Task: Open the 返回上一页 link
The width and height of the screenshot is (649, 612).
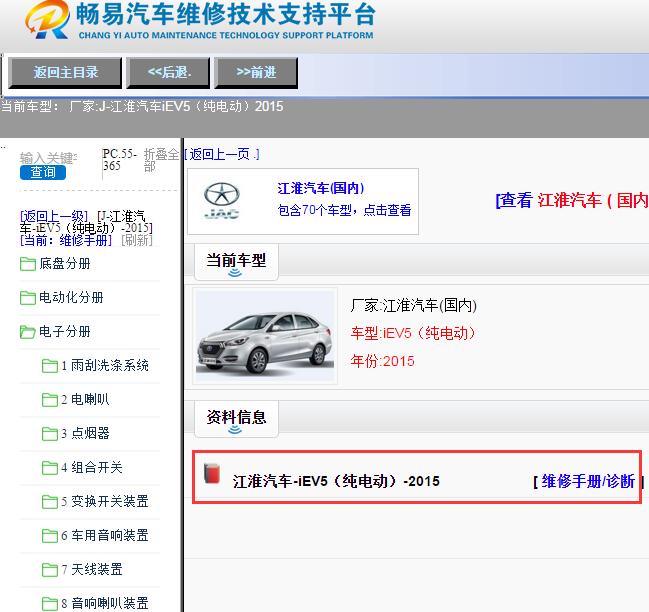Action: pos(221,154)
